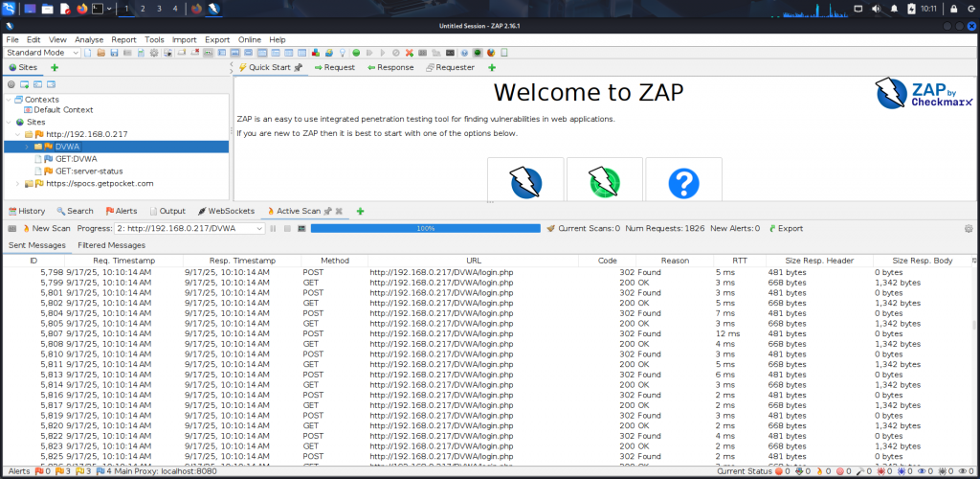980x479 pixels.
Task: Open the Report menu
Action: pos(123,39)
